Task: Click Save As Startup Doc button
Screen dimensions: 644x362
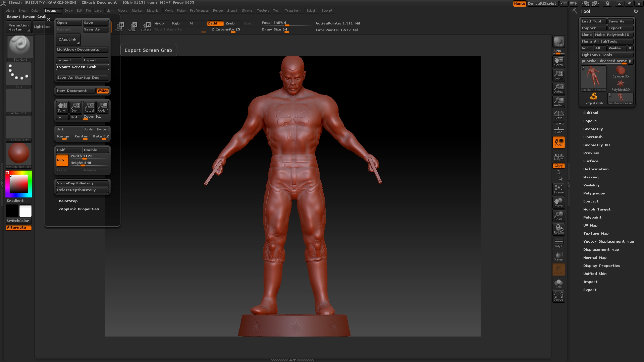Action: (83, 78)
